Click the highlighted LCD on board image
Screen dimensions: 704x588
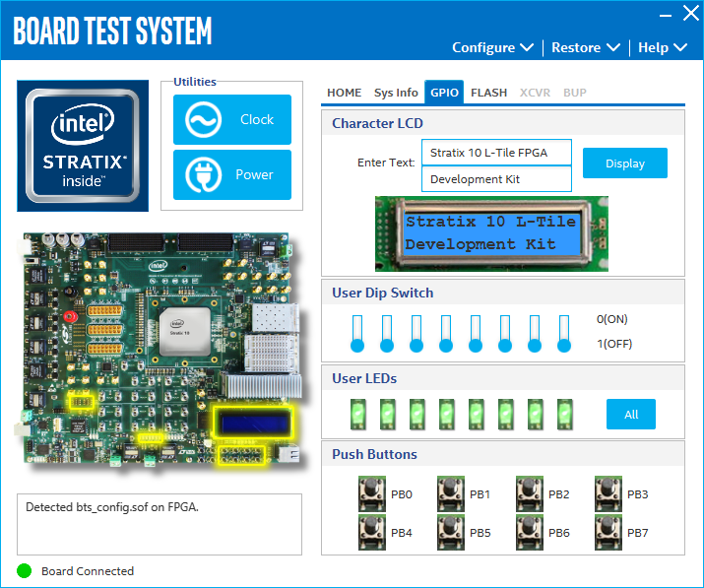coord(253,423)
